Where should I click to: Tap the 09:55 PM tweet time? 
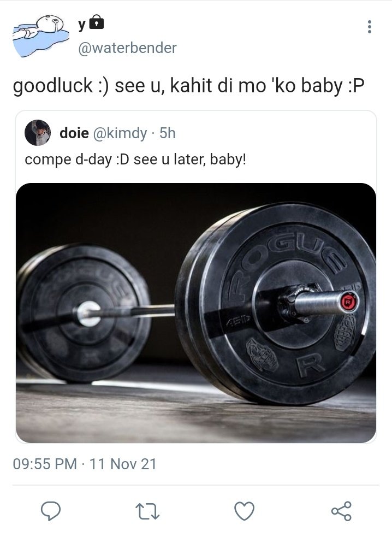pos(45,464)
